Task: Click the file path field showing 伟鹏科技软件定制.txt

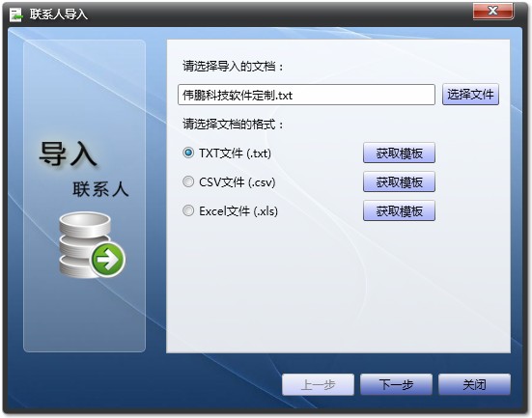Action: 306,95
